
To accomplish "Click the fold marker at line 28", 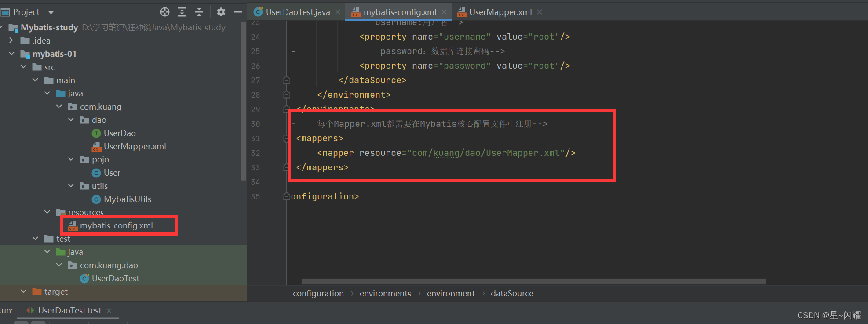I will [x=287, y=95].
